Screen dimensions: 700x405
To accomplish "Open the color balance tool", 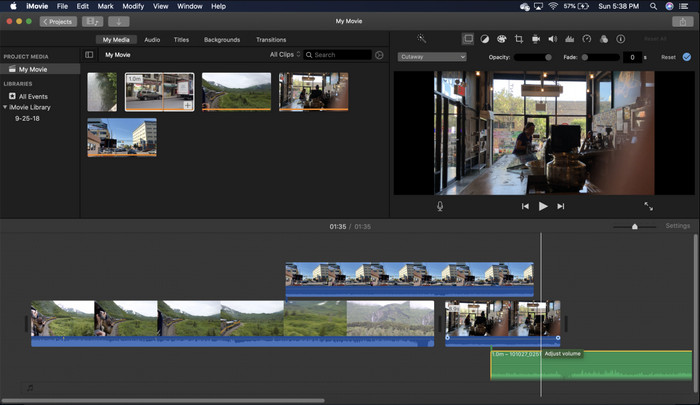I will [x=485, y=39].
